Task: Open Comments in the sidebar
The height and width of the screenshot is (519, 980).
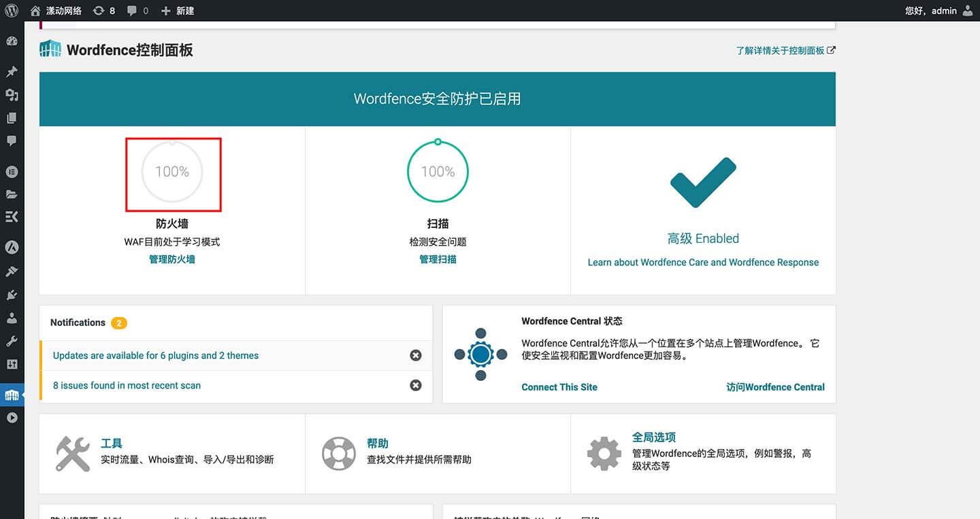Action: point(12,141)
